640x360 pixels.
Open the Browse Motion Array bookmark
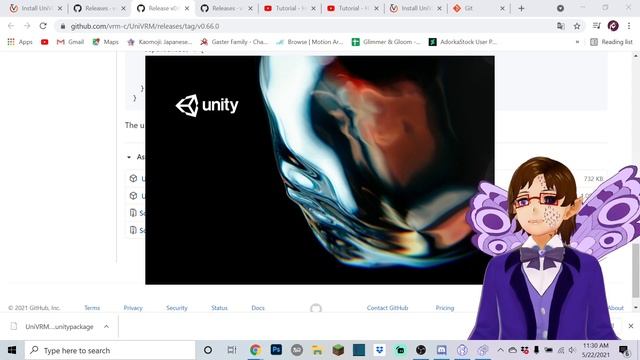310,42
